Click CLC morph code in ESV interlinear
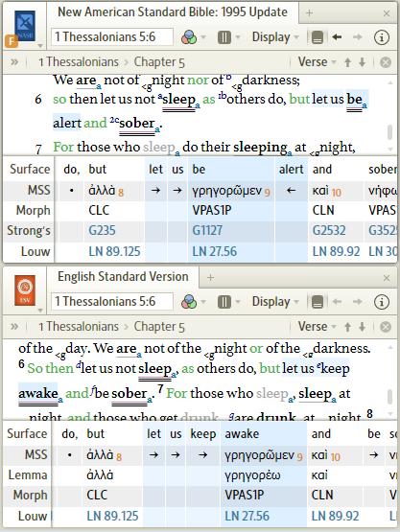The width and height of the screenshot is (400, 532). 97,495
